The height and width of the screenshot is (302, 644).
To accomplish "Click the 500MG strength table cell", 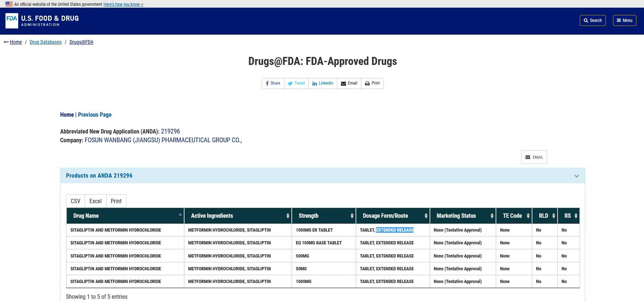I will coord(303,256).
